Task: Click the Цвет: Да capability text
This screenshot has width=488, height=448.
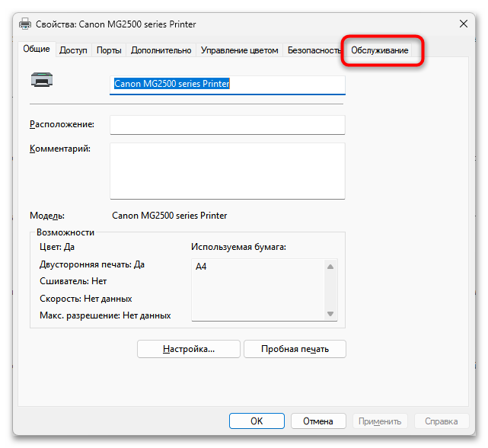Action: tap(57, 247)
